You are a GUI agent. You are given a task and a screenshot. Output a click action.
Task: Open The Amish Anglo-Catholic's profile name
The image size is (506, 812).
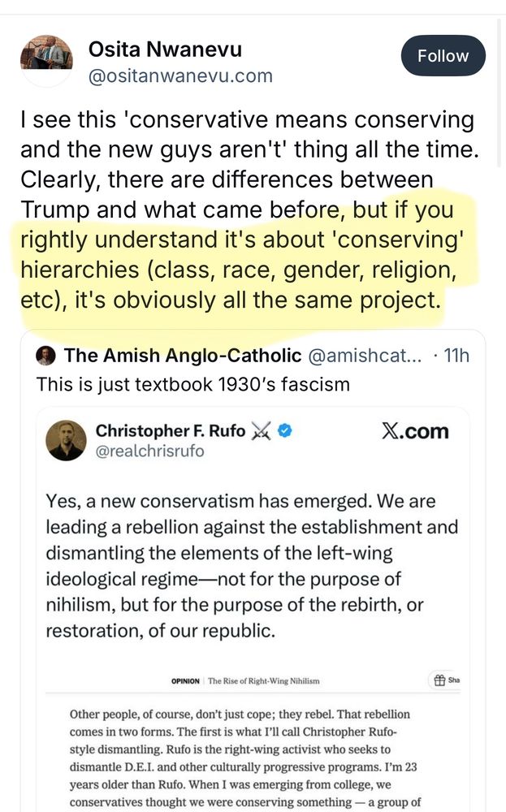click(x=183, y=355)
